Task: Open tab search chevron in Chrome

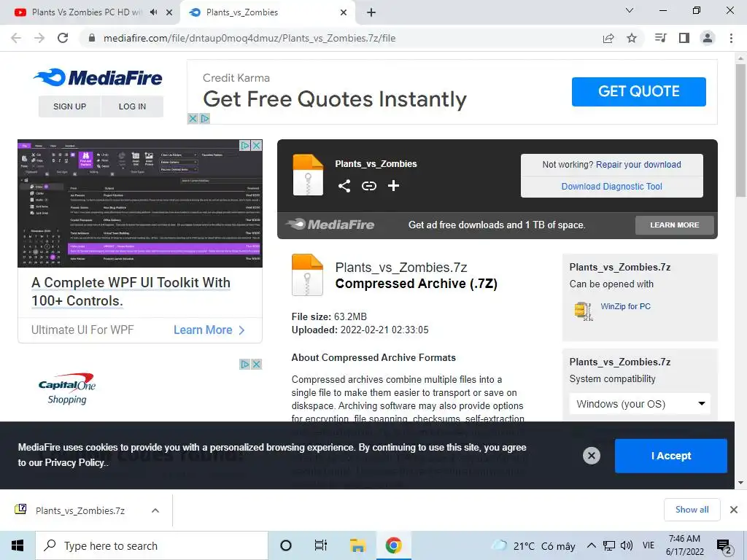Action: click(x=630, y=10)
